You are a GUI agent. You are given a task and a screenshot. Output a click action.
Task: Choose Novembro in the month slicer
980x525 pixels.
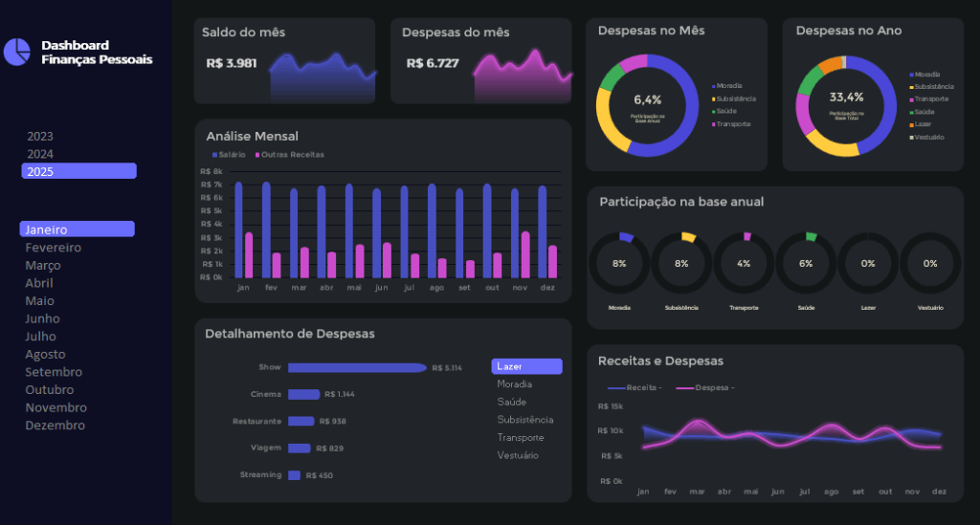[56, 407]
